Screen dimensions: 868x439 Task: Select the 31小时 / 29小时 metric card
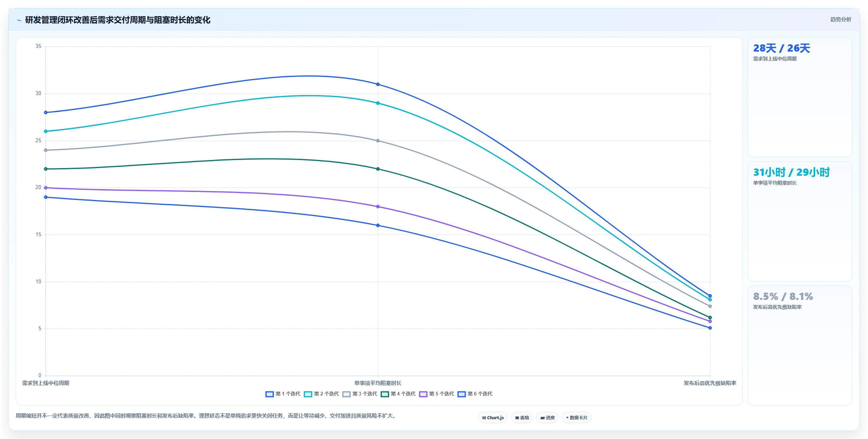(x=800, y=221)
